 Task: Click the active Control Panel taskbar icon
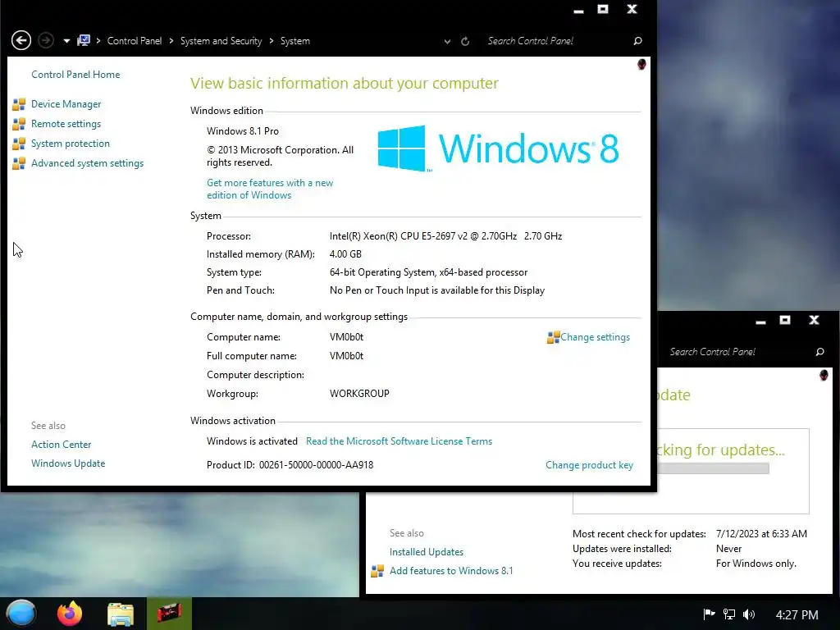[x=169, y=614]
